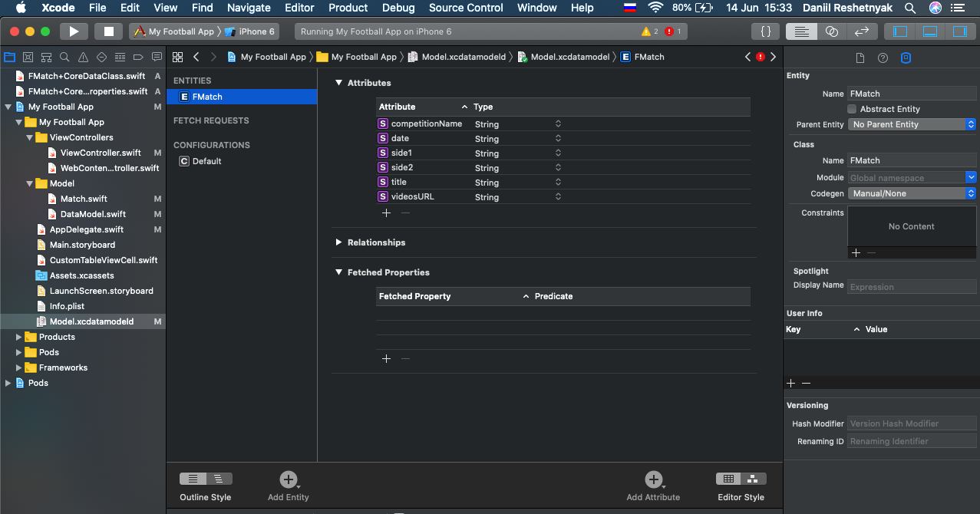Screen dimensions: 980x514
Task: Toggle the Debug area visibility
Action: point(930,31)
